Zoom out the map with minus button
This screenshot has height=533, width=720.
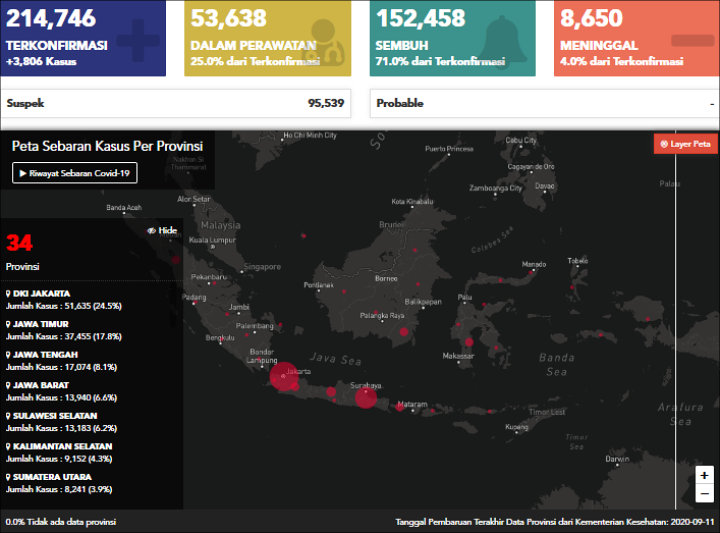pyautogui.click(x=704, y=494)
